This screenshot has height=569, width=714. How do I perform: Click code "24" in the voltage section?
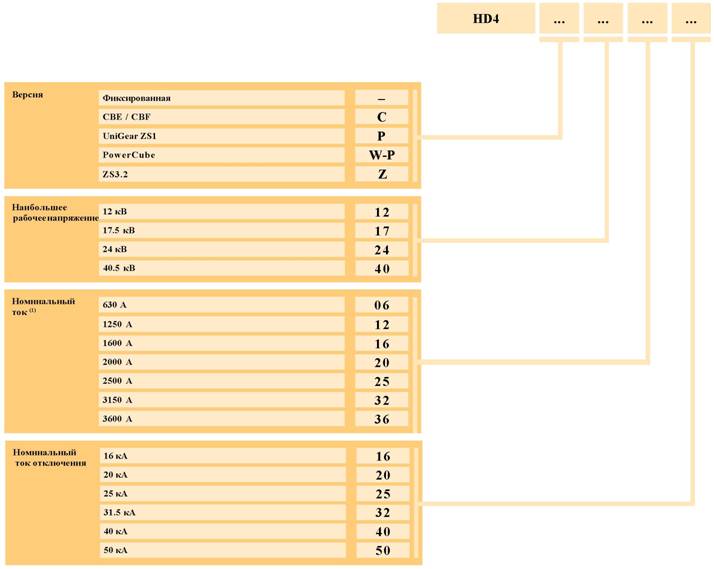tap(381, 250)
